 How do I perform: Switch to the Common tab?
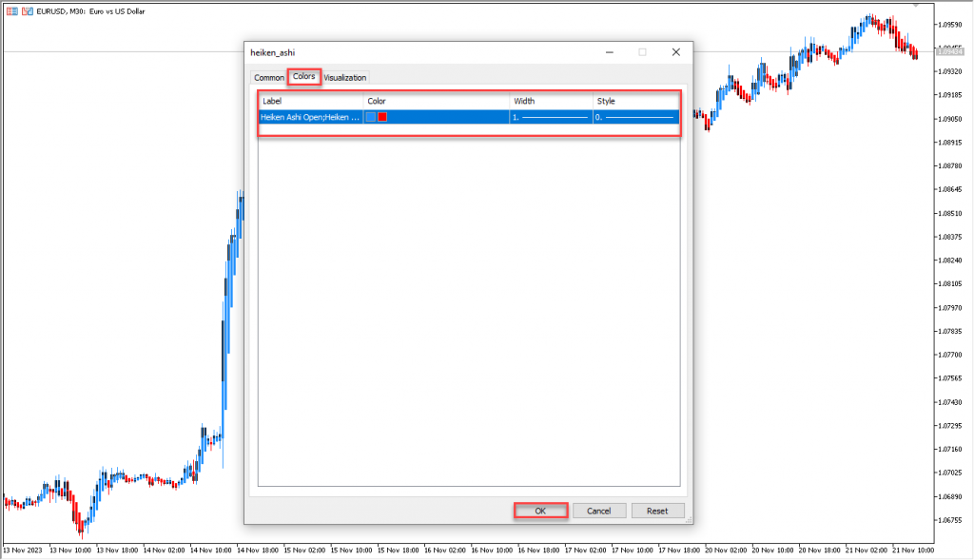coord(268,78)
